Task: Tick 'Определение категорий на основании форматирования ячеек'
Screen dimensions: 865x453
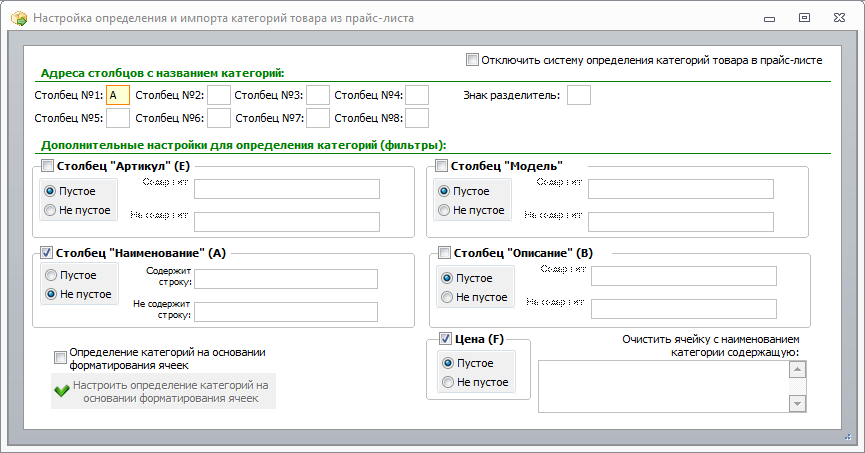Action: [x=60, y=358]
